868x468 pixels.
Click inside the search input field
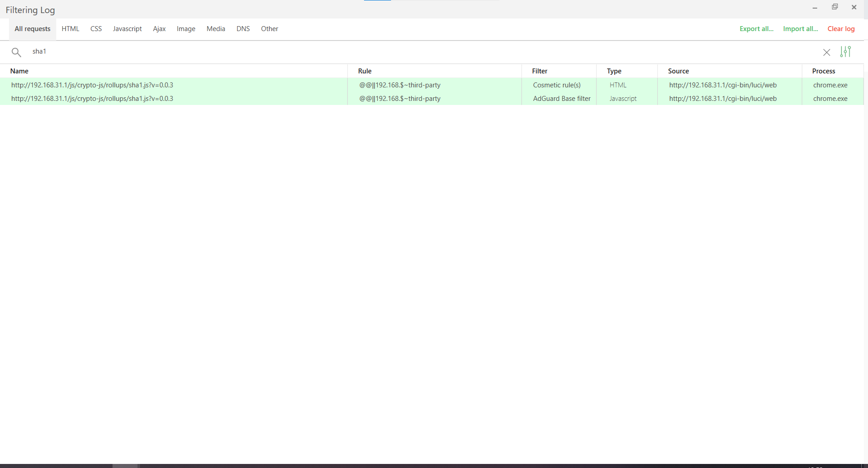click(180, 51)
